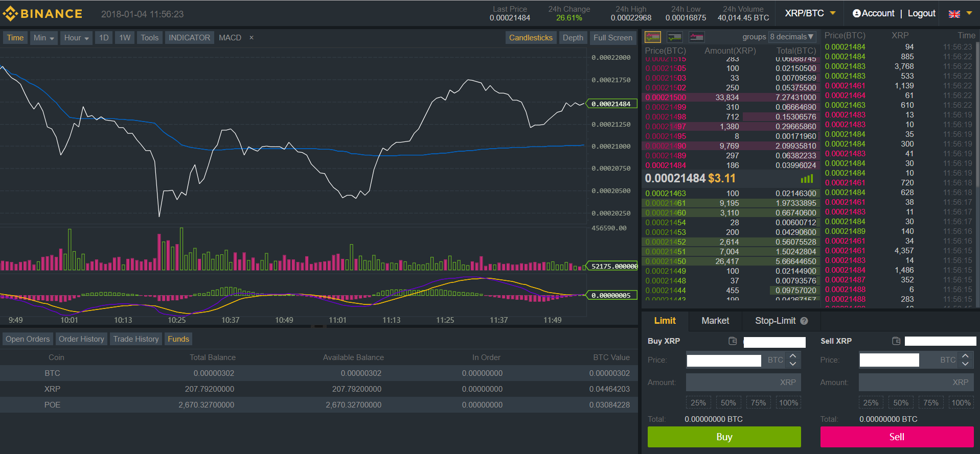This screenshot has height=454, width=980.
Task: Set buy amount to 100%
Action: click(789, 402)
